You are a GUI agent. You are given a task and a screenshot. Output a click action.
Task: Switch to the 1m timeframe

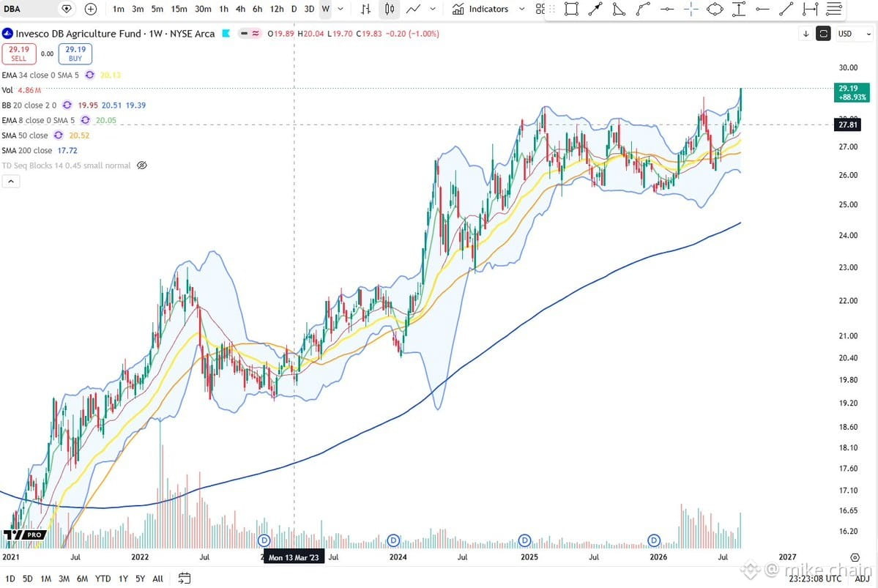118,9
